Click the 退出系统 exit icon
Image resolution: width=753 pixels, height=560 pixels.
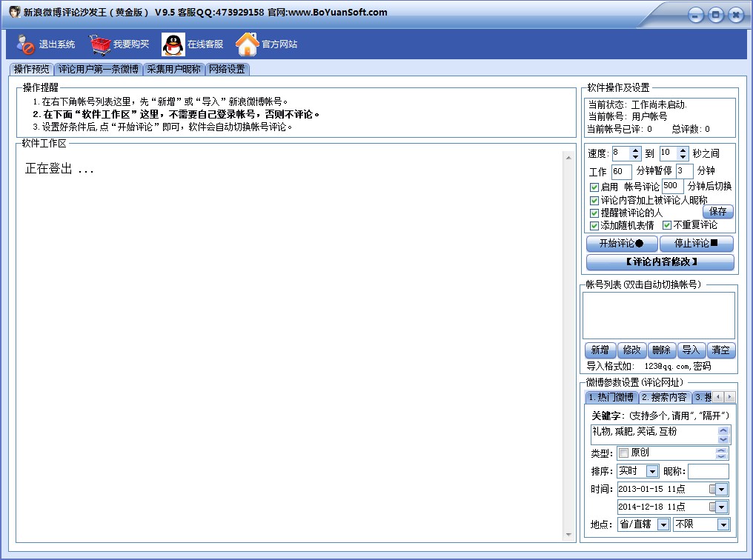25,44
